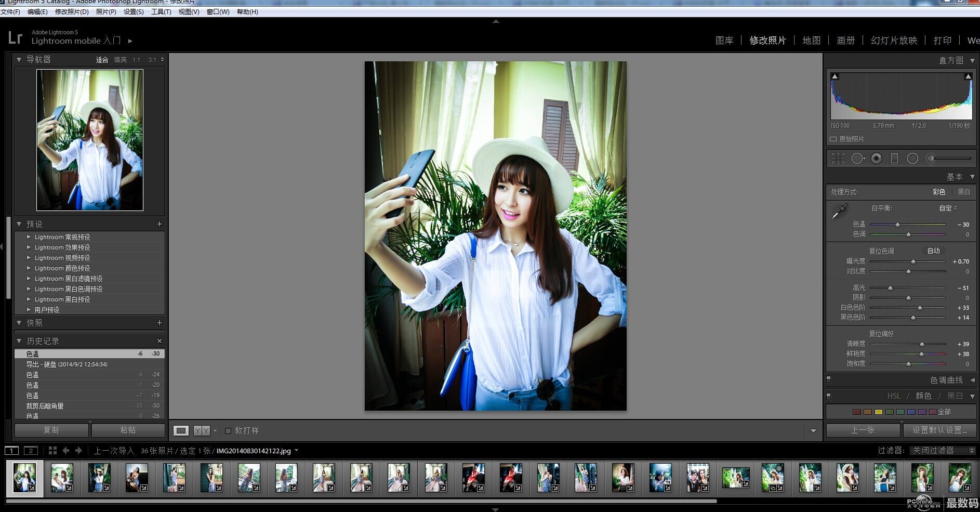
Task: Click 设置默认设置 button
Action: pos(940,430)
